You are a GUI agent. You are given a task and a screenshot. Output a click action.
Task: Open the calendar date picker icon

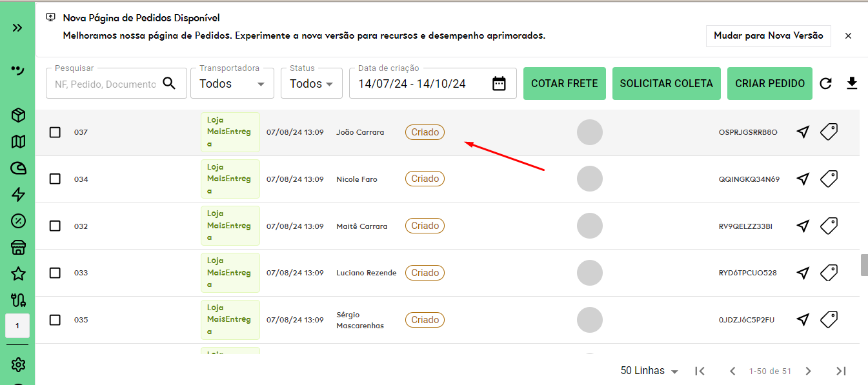tap(499, 83)
